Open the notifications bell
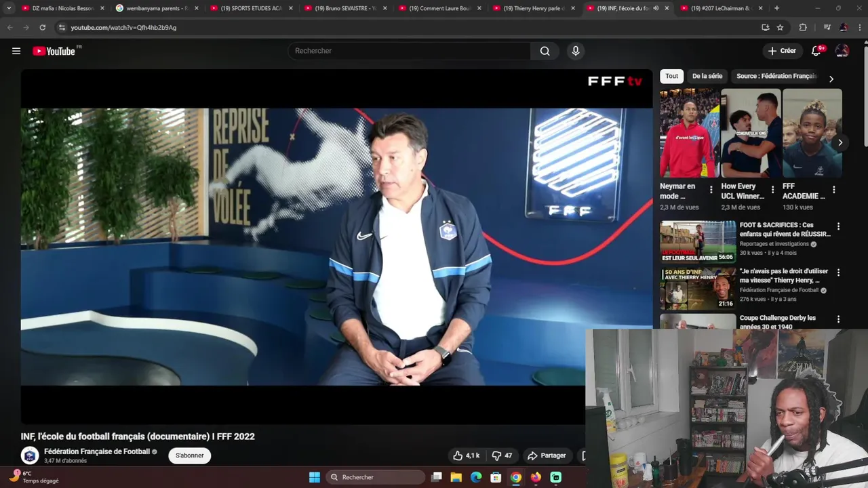This screenshot has width=868, height=488. tap(816, 51)
